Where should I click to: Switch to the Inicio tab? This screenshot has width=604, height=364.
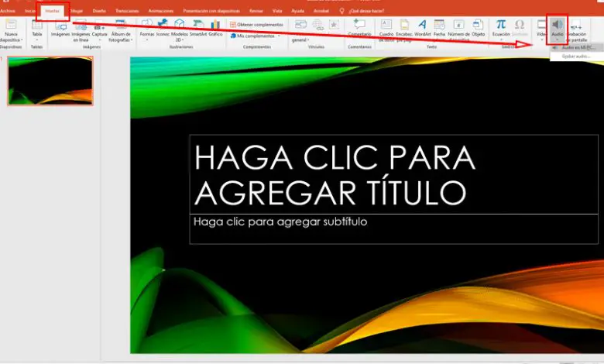(x=30, y=11)
